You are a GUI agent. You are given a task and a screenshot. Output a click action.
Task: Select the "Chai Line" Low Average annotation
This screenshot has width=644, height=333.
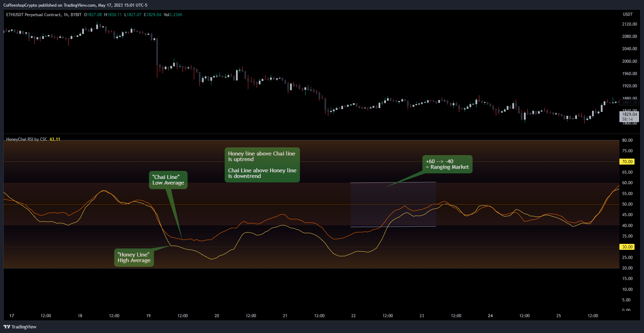[168, 180]
